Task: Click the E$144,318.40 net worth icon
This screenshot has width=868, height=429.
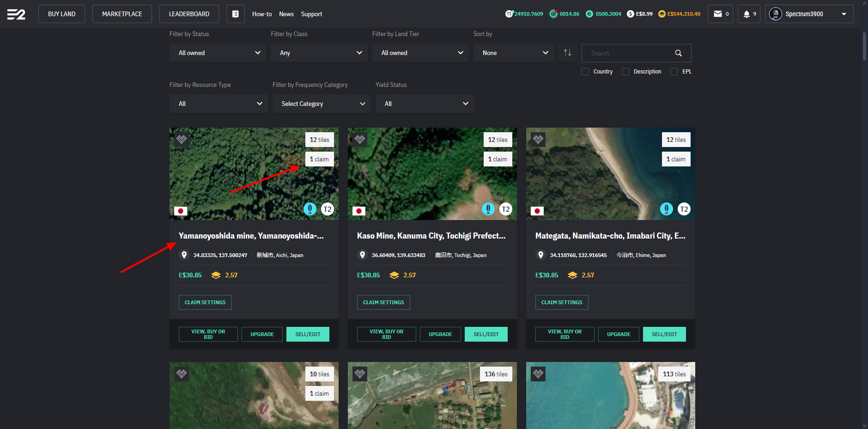Action: 662,14
